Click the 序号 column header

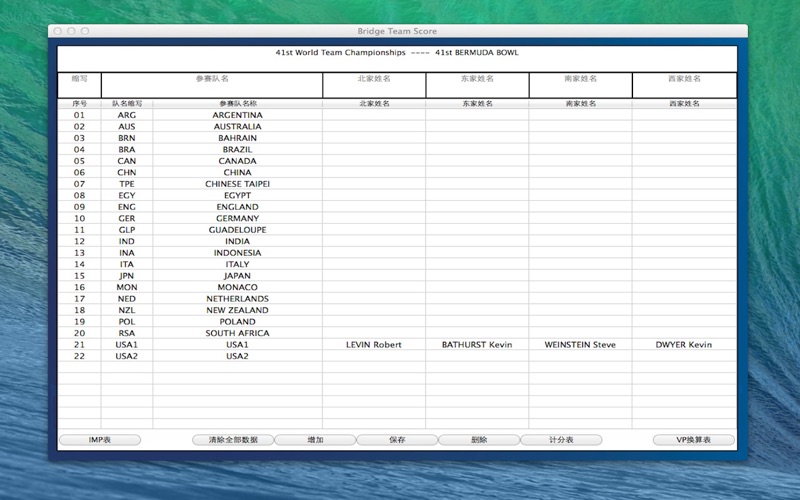pyautogui.click(x=79, y=103)
